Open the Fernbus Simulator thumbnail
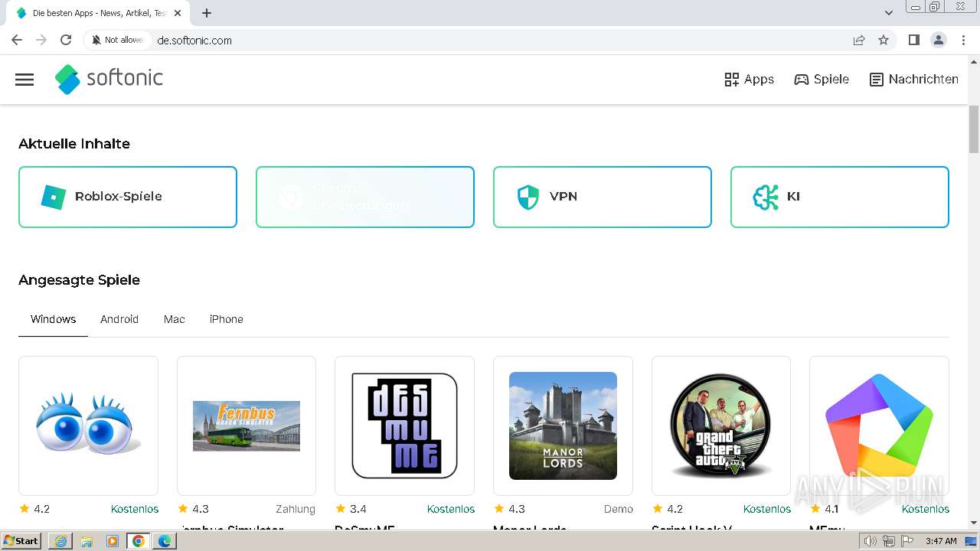 point(247,425)
